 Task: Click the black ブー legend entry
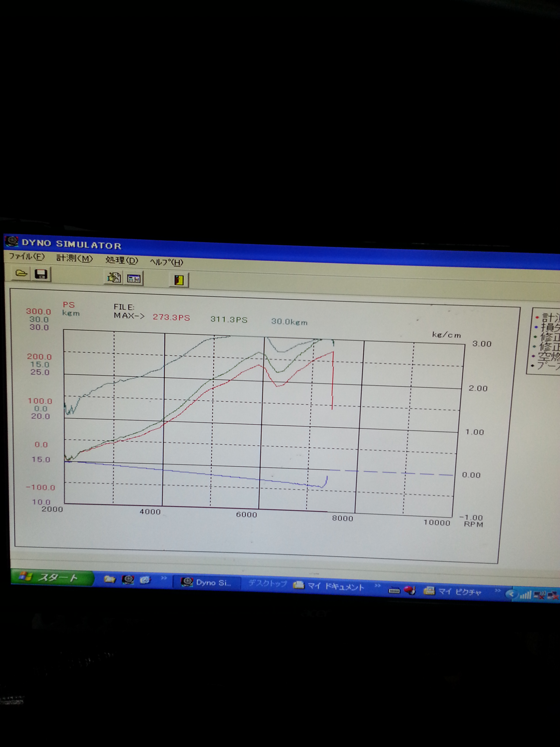546,365
